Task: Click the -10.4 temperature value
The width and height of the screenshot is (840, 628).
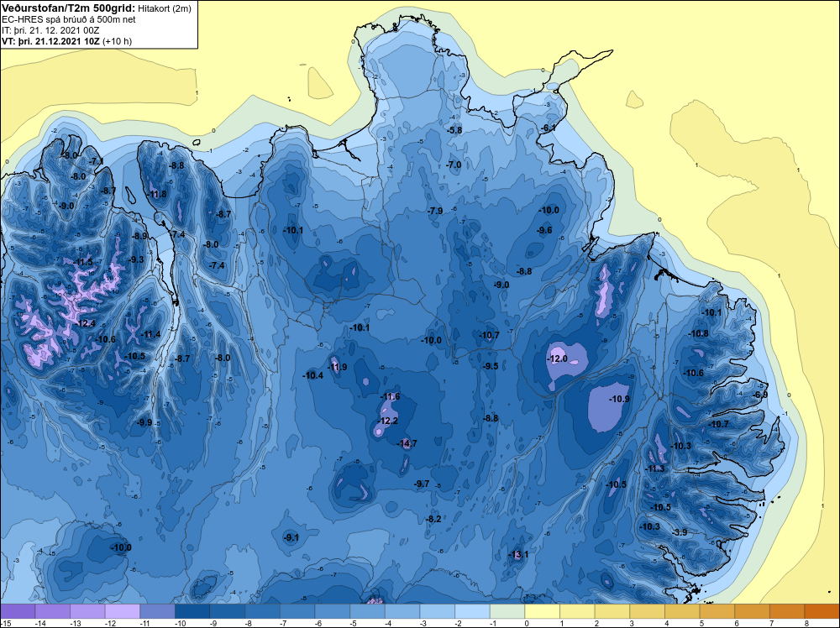Action: [313, 375]
